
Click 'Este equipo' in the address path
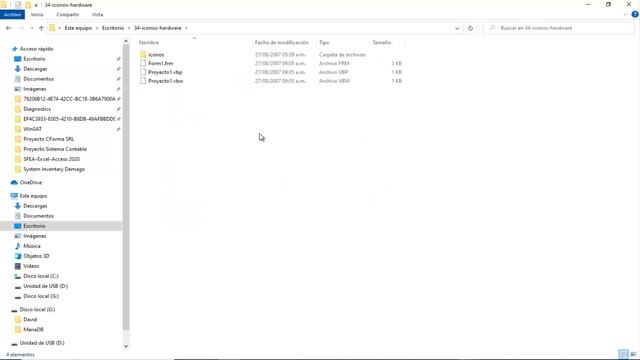[x=78, y=28]
